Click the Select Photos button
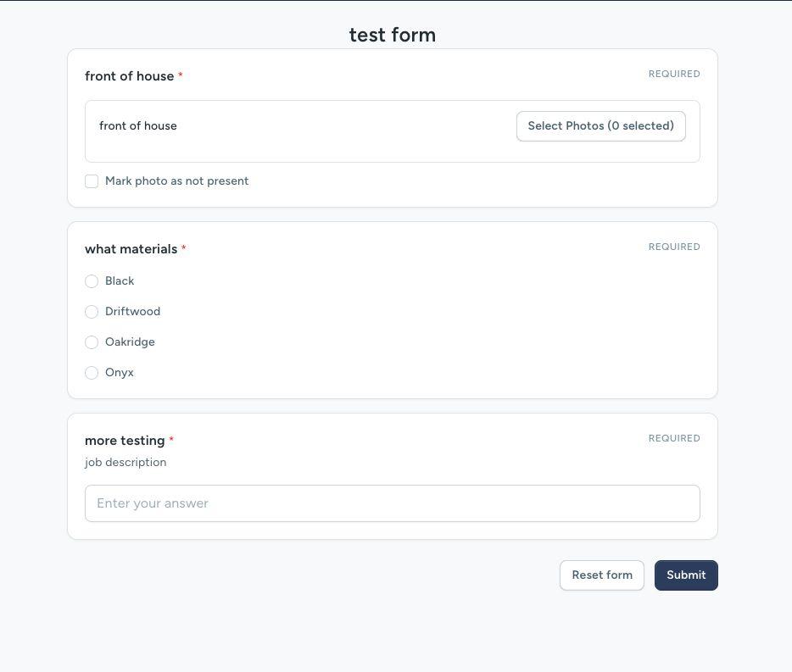 coord(600,126)
